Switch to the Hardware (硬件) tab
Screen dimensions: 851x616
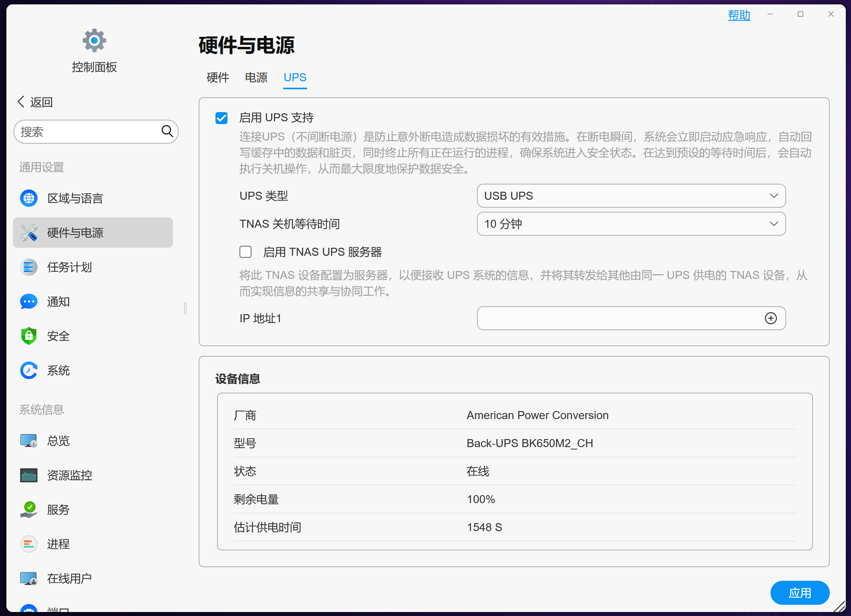click(x=218, y=77)
